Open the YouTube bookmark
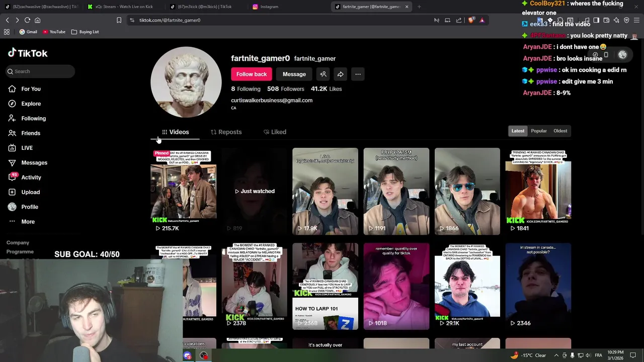The width and height of the screenshot is (644, 362). pos(54,32)
